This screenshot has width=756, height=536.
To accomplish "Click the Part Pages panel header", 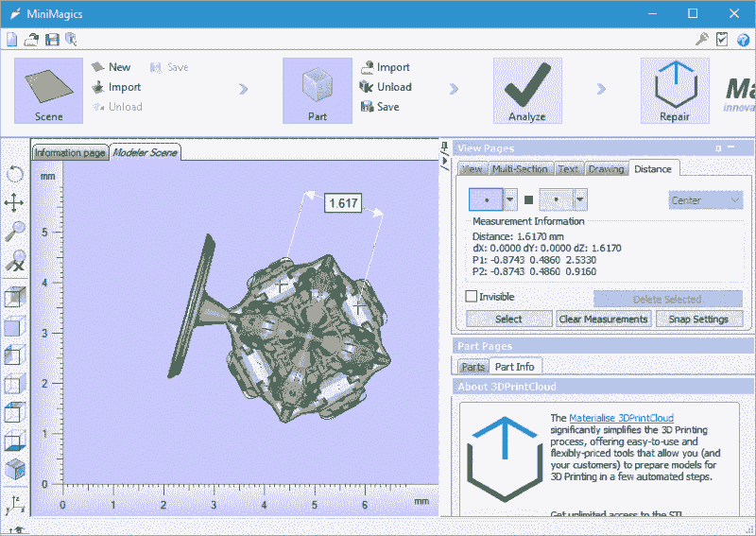I will 603,346.
